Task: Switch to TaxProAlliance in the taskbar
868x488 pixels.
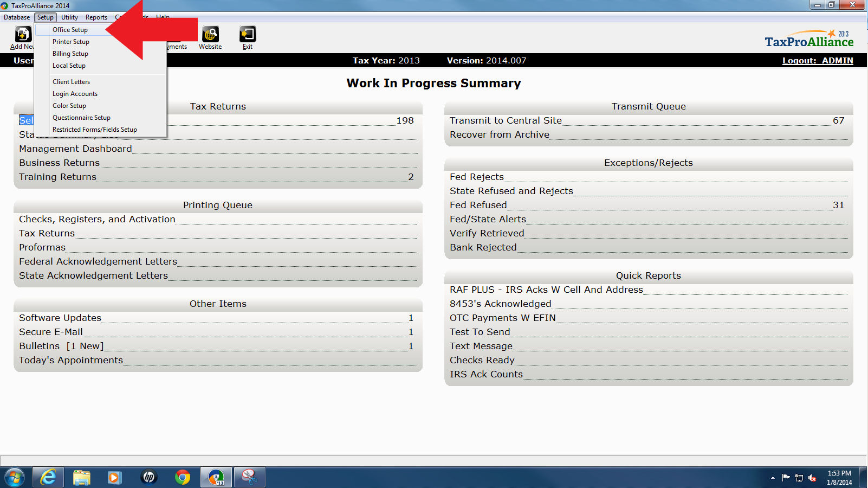Action: pos(216,477)
